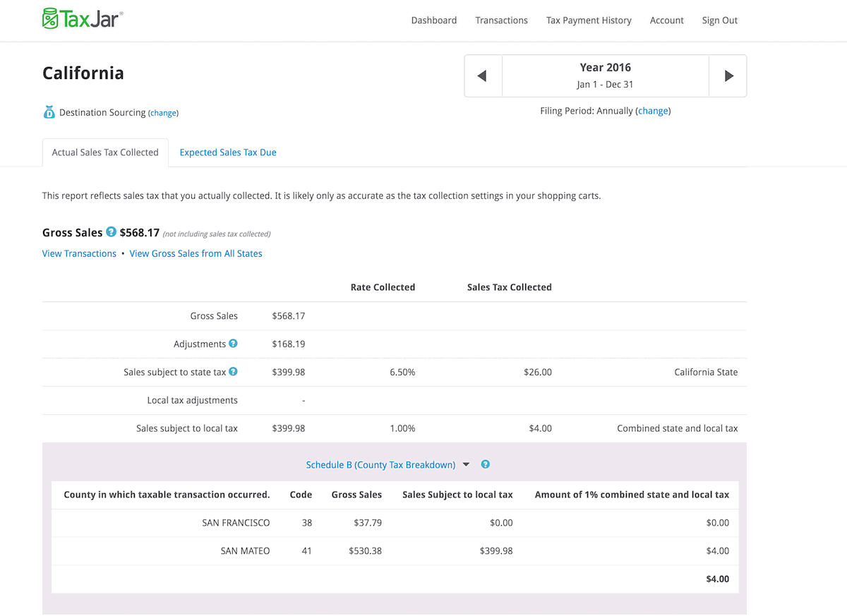Click View Transactions link
Image resolution: width=847 pixels, height=616 pixels.
coord(79,254)
